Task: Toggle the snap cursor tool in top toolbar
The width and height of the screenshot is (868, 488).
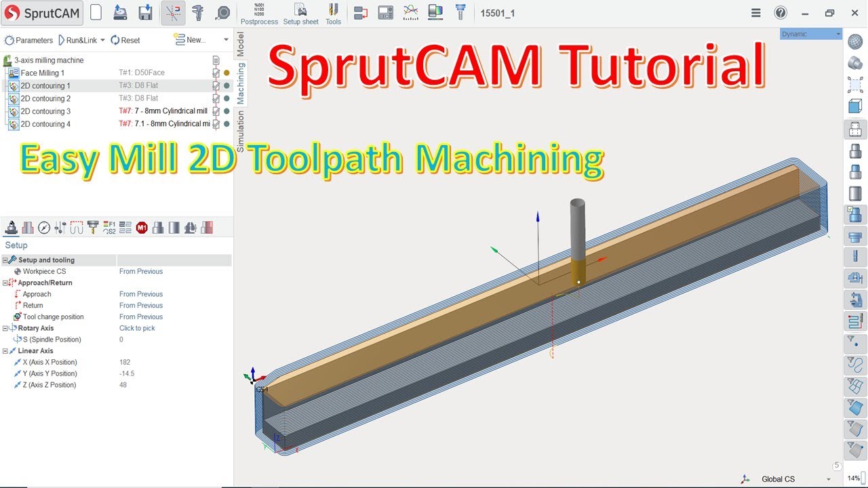Action: pyautogui.click(x=174, y=13)
